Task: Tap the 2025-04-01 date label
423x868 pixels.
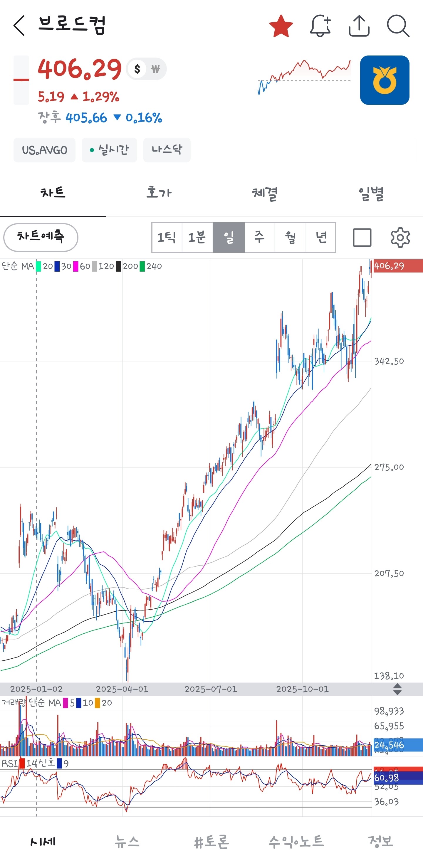Action: coord(122,689)
